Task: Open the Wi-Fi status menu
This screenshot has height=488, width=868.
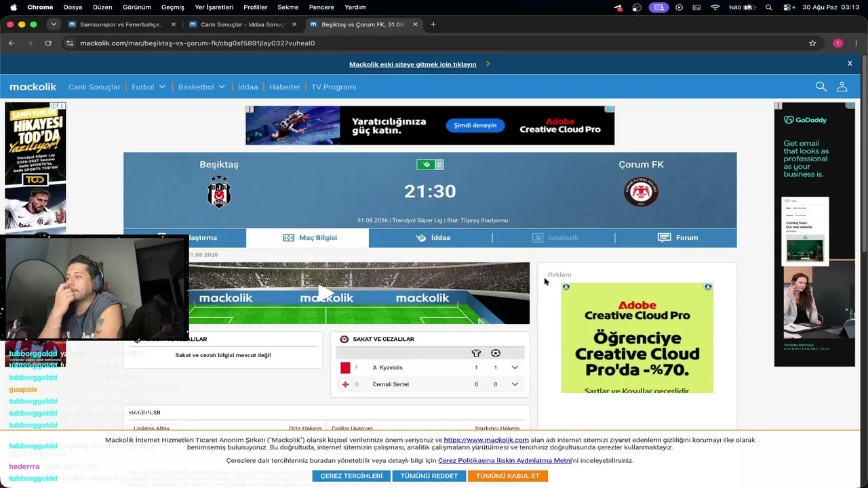Action: click(715, 7)
